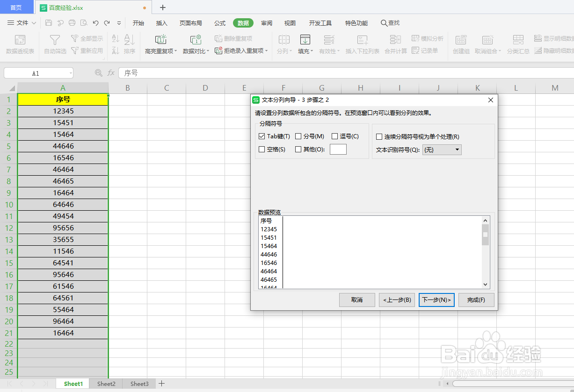Click the 完成(F) button
Screen dimensions: 574x392
click(x=476, y=300)
